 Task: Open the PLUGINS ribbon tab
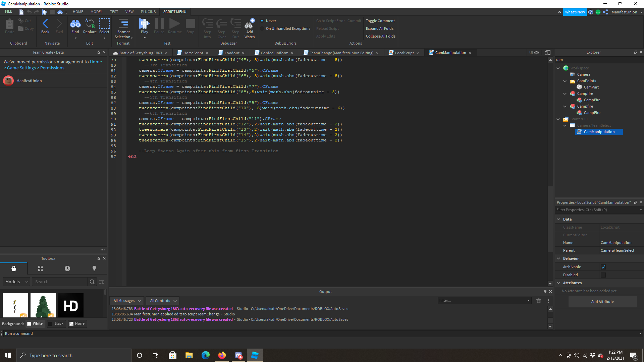[x=148, y=11]
